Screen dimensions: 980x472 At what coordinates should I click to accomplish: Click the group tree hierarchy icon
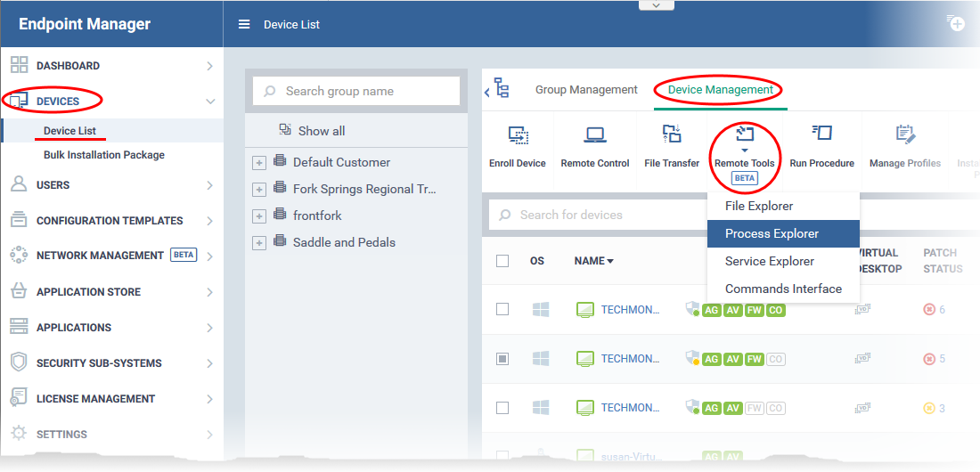502,88
